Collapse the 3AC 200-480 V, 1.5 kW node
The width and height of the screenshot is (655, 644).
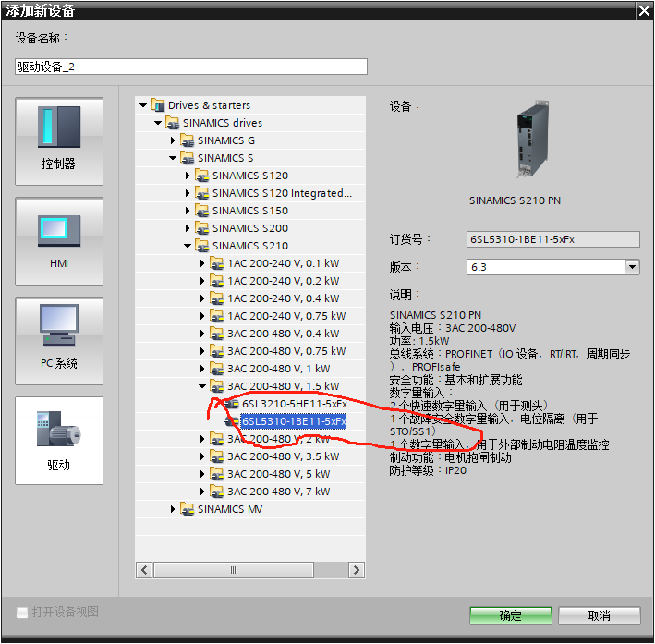tap(202, 386)
